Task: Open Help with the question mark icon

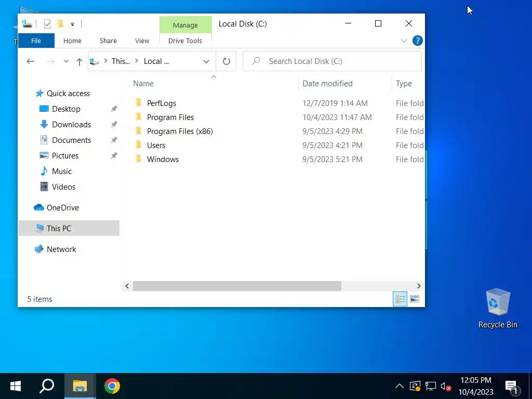Action: pyautogui.click(x=418, y=41)
